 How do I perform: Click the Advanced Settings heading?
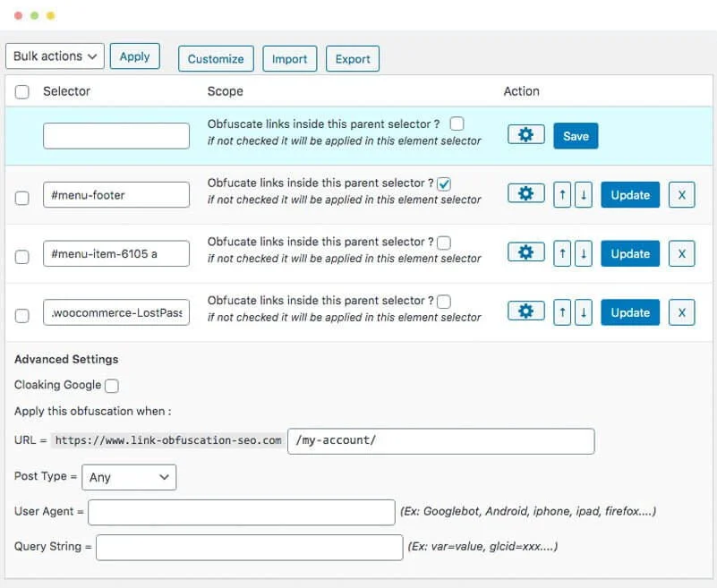pyautogui.click(x=66, y=360)
